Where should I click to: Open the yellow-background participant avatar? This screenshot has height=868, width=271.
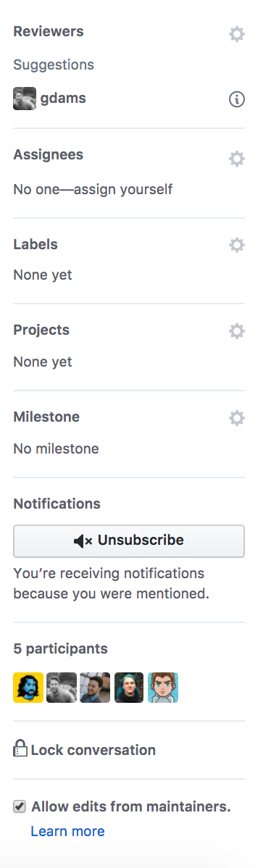tap(28, 688)
